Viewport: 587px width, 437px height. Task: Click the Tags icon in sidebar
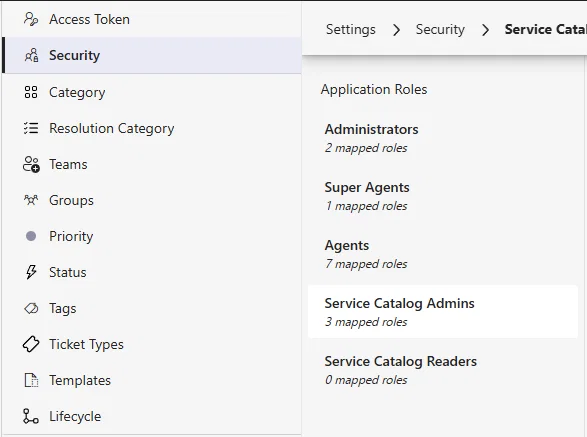pyautogui.click(x=31, y=308)
